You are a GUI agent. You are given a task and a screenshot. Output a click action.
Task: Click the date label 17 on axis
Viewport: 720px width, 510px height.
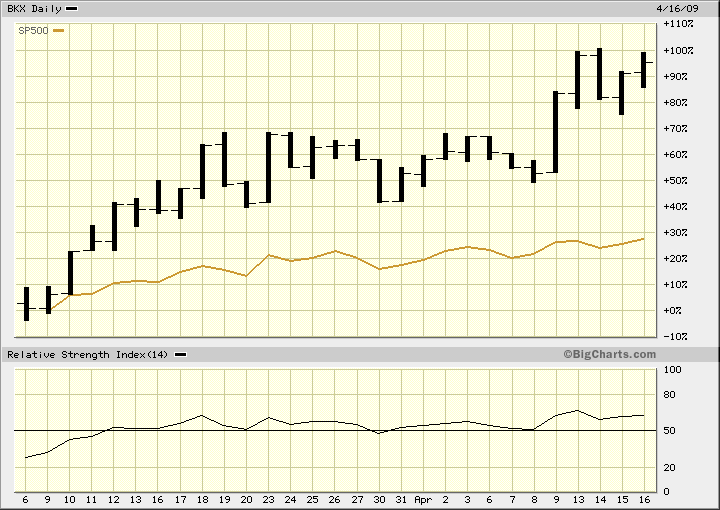pos(180,499)
